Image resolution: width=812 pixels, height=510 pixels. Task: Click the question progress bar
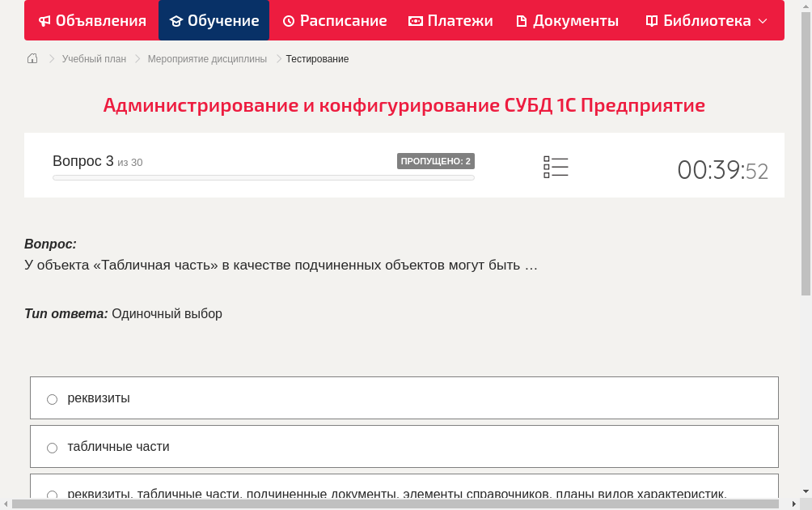pyautogui.click(x=263, y=177)
